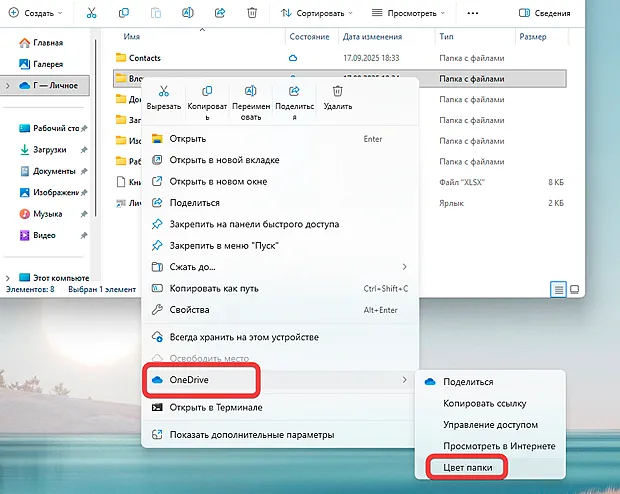Screen dimensions: 620x494
Task: Expand the OneDrive Личное tree node
Action: tap(7, 85)
